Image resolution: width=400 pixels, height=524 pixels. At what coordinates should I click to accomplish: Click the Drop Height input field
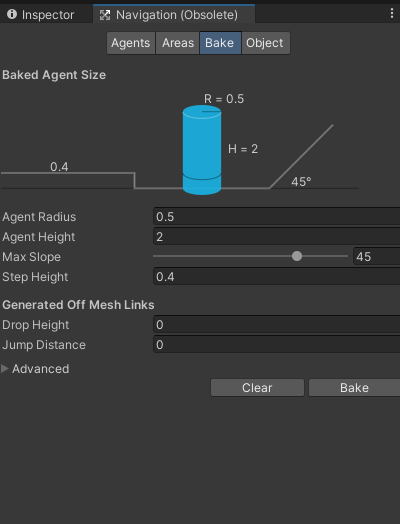pyautogui.click(x=277, y=324)
